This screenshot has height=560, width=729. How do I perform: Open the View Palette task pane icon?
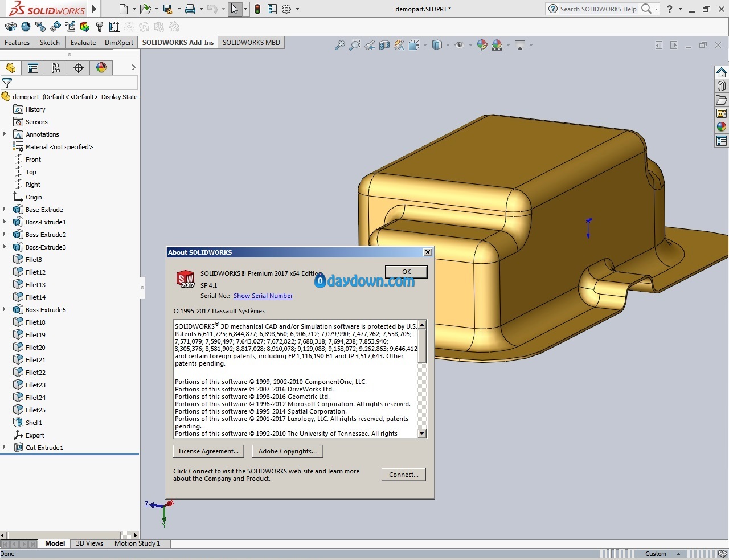pyautogui.click(x=722, y=113)
